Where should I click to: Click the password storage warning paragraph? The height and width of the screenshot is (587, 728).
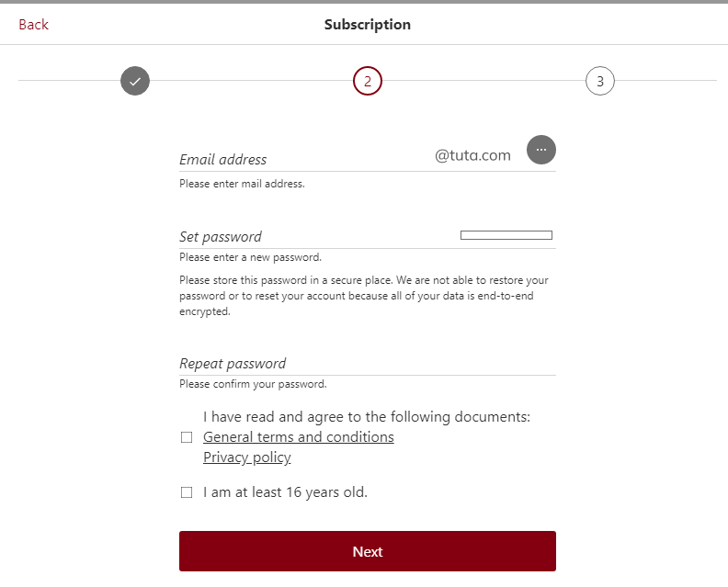tap(364, 296)
